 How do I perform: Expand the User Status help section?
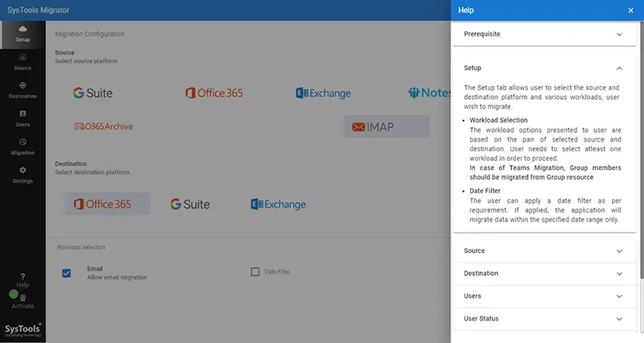tap(544, 319)
